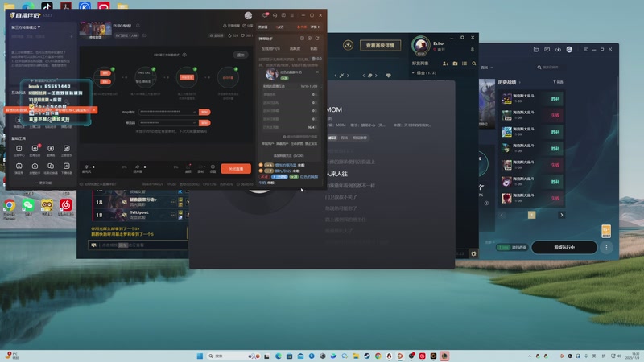Viewport: 644px width, 362px height.
Task: Click the YeLLipooL player row in the game lobby
Action: coord(139,215)
